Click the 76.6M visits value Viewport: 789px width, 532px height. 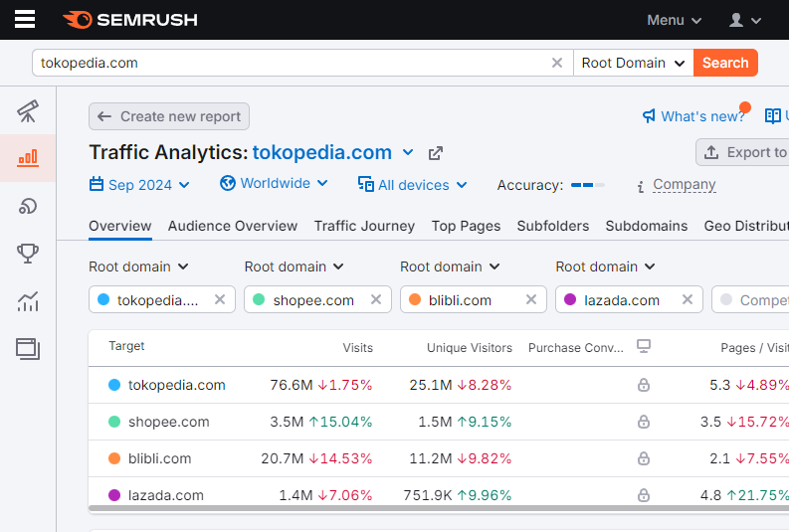(292, 385)
